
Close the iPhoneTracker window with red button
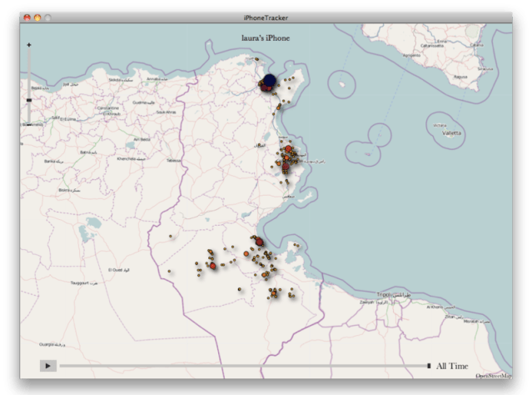[27, 17]
